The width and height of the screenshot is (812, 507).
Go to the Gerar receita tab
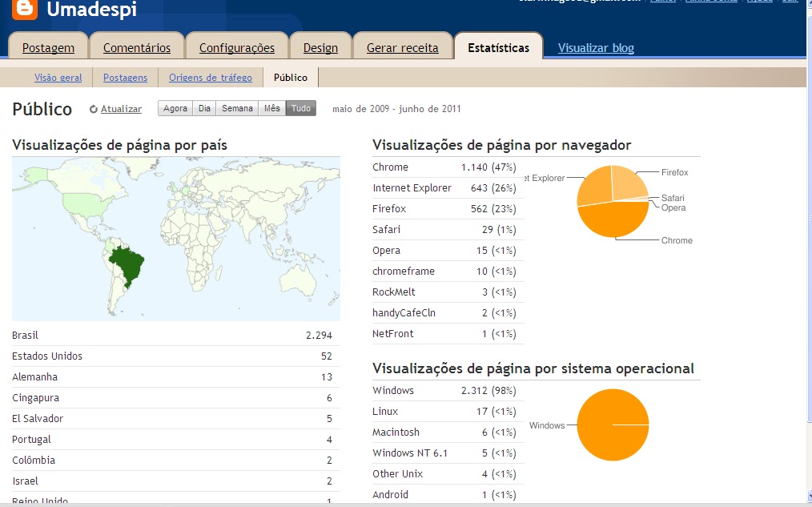(402, 47)
